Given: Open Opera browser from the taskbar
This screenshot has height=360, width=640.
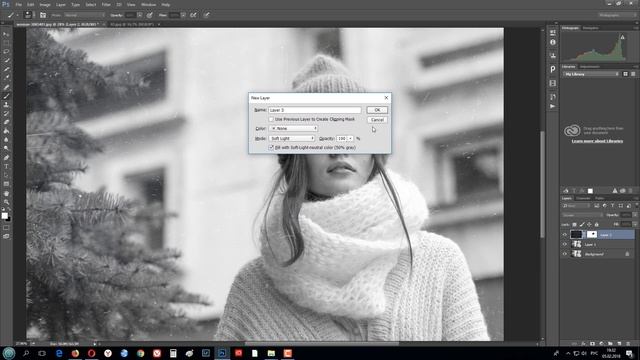Looking at the screenshot, I should coord(91,353).
